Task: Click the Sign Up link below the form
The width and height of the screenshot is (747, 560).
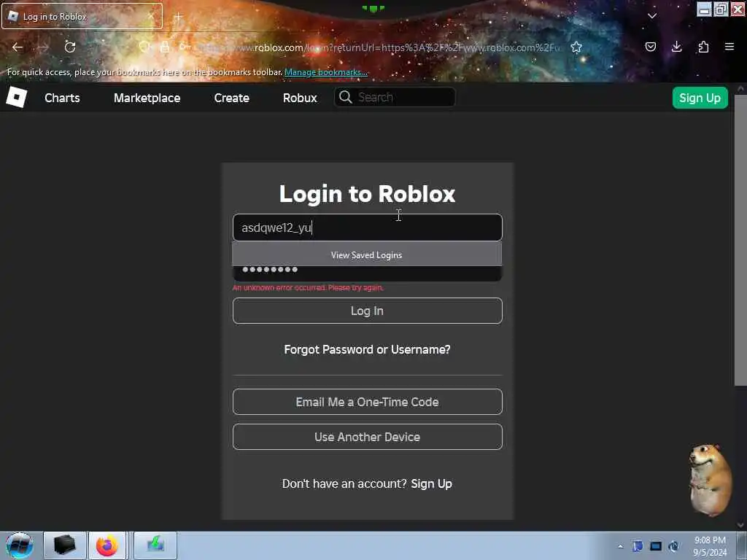Action: [x=431, y=484]
